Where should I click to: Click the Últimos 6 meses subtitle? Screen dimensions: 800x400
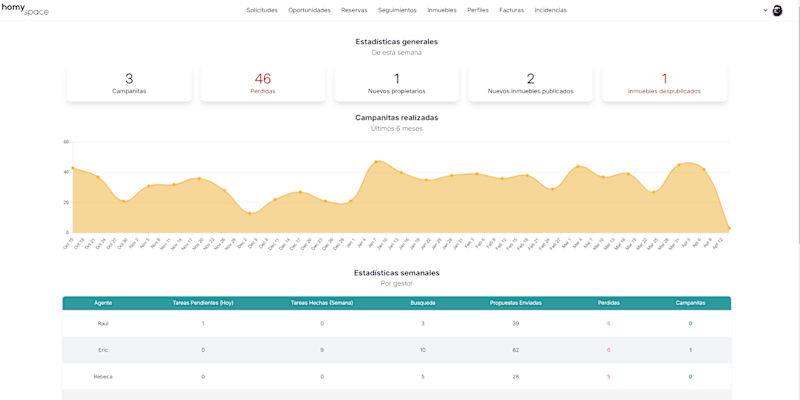pos(396,129)
